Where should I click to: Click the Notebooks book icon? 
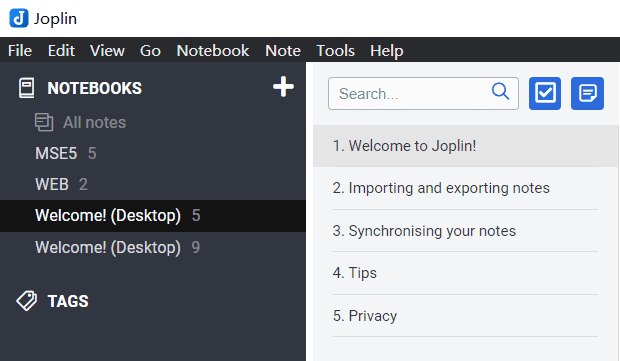(x=26, y=88)
